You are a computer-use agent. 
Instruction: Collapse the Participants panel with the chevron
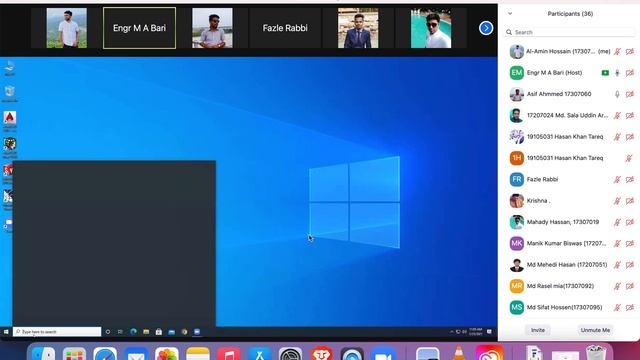(x=510, y=13)
